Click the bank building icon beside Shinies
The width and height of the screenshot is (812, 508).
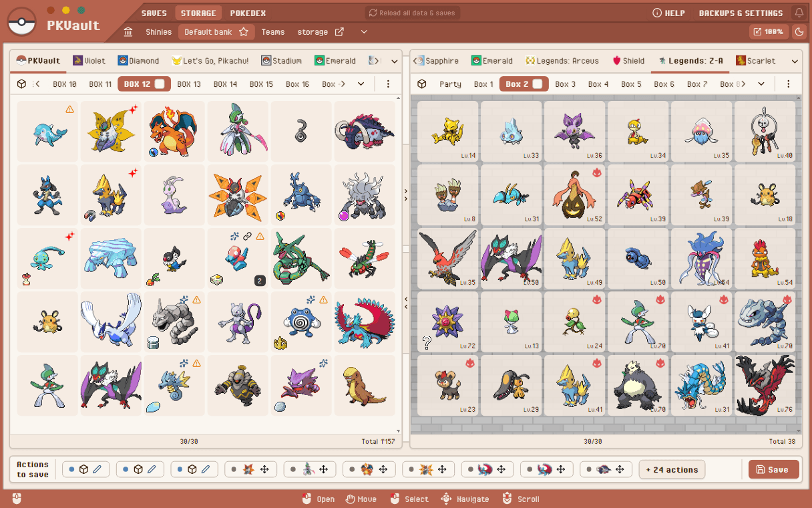[x=128, y=31]
